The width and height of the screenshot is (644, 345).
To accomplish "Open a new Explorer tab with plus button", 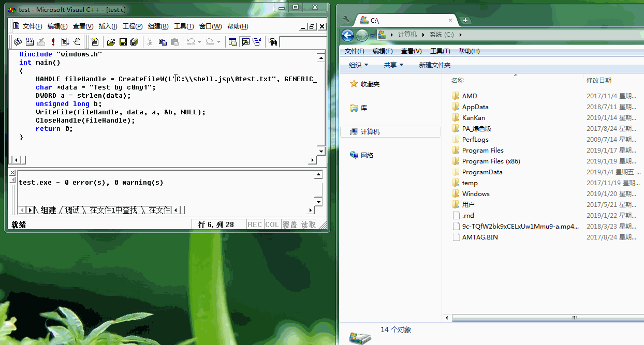I will tap(465, 20).
